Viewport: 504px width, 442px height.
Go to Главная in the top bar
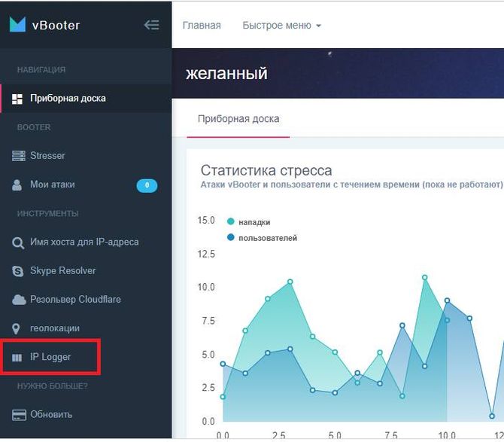(202, 25)
